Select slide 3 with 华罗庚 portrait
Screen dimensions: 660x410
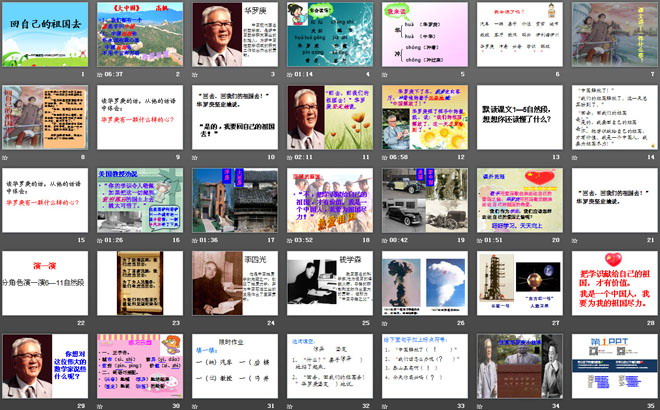(x=234, y=34)
